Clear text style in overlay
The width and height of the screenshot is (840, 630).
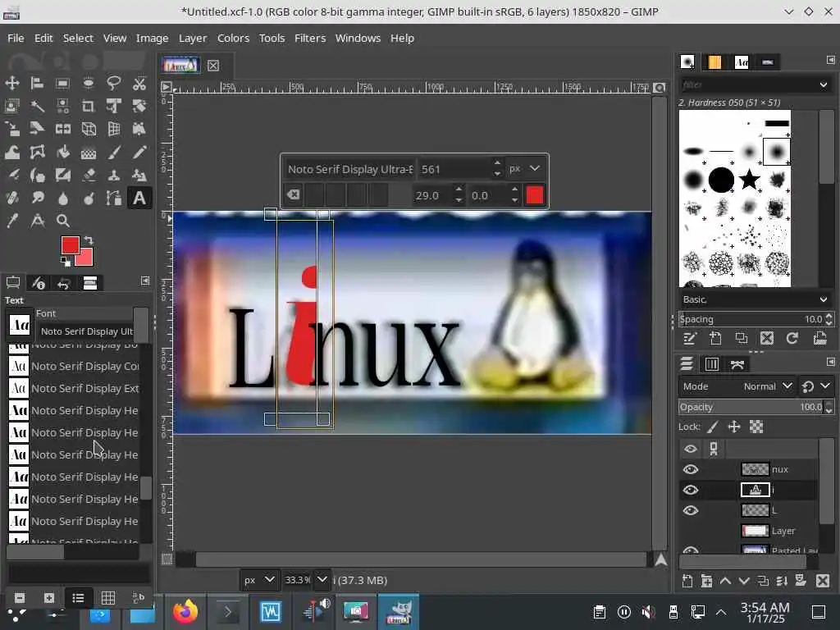coord(293,194)
